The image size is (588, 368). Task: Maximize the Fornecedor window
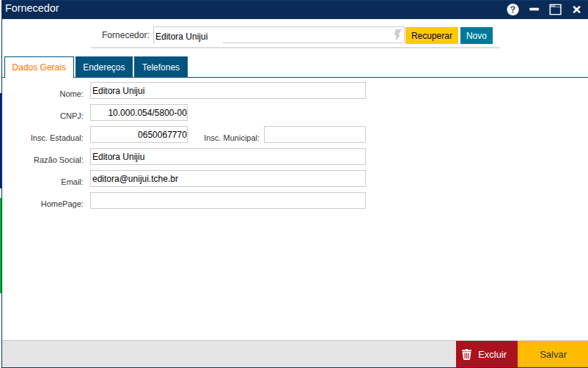pos(555,10)
